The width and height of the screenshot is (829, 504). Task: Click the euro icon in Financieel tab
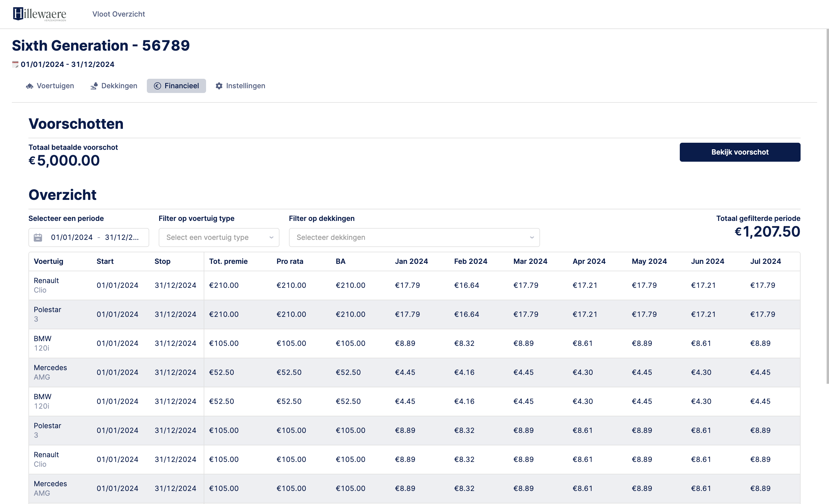(157, 86)
